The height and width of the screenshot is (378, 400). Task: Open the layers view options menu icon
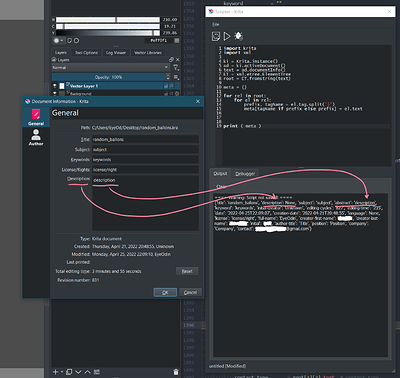pos(176,77)
